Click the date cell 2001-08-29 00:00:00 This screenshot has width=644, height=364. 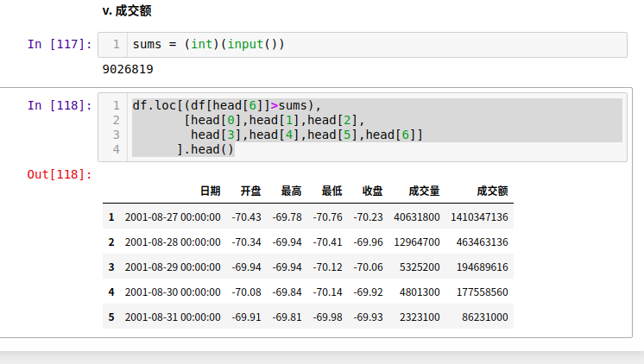coord(173,267)
